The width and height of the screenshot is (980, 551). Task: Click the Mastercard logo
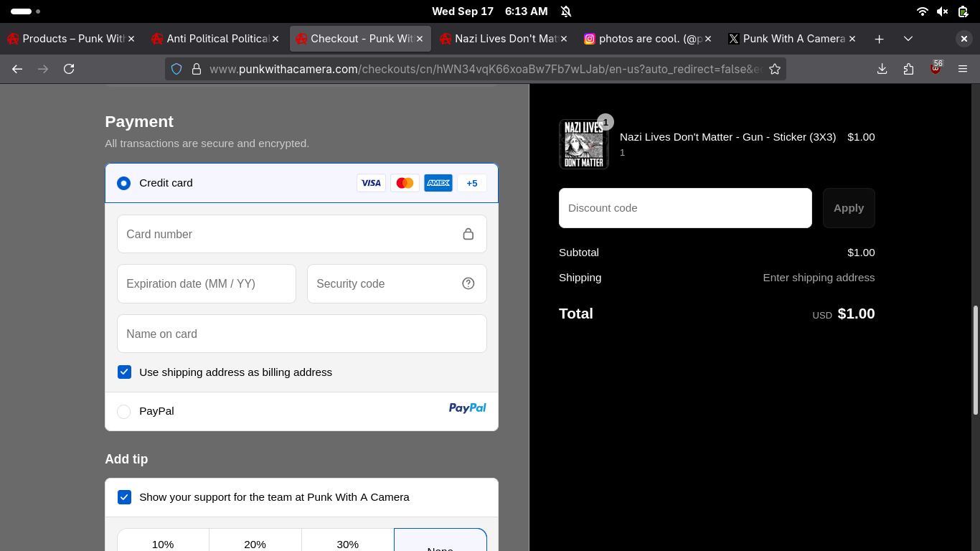tap(405, 183)
